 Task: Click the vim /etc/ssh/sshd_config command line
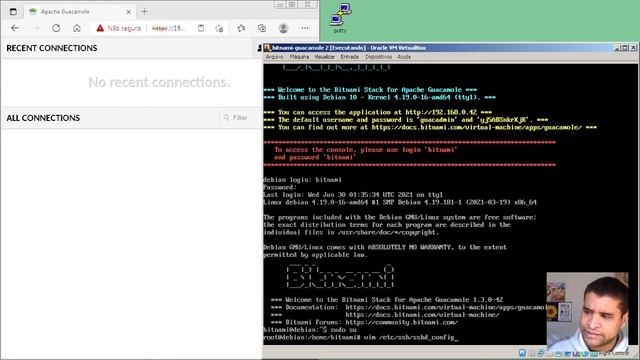point(361,338)
